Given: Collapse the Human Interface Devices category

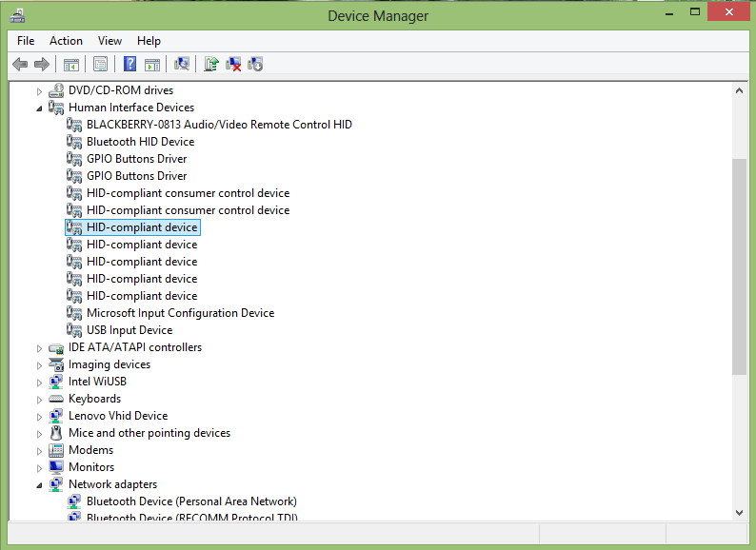Looking at the screenshot, I should (x=39, y=108).
